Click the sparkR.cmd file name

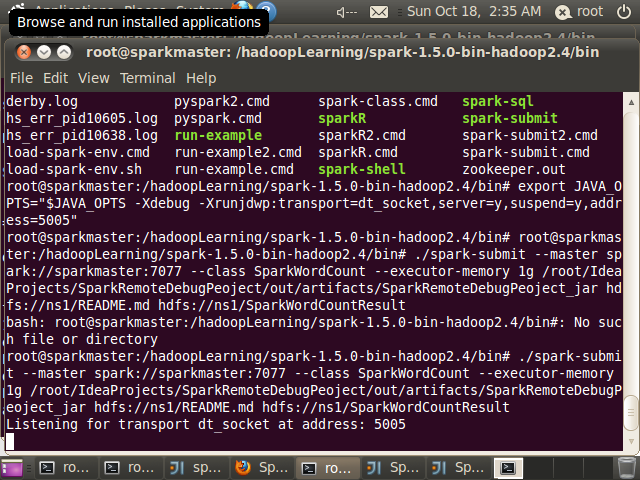tap(358, 152)
